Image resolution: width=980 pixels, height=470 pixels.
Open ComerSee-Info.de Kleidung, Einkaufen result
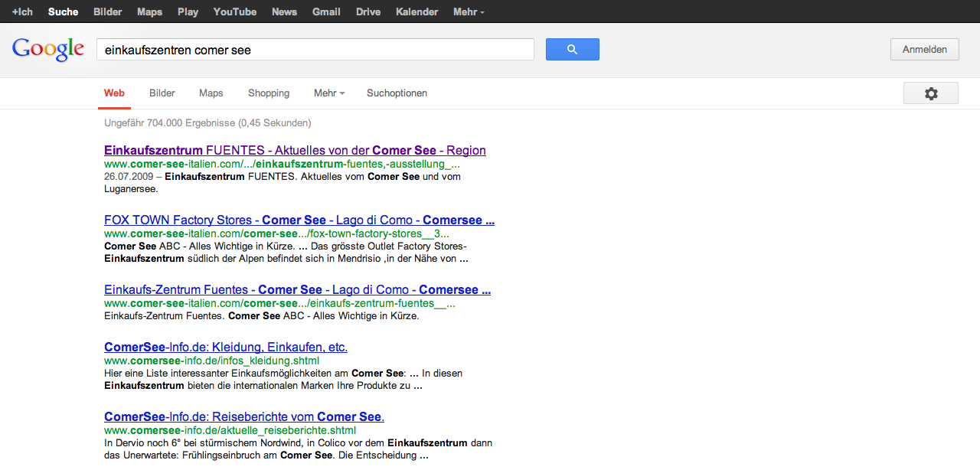click(x=226, y=348)
